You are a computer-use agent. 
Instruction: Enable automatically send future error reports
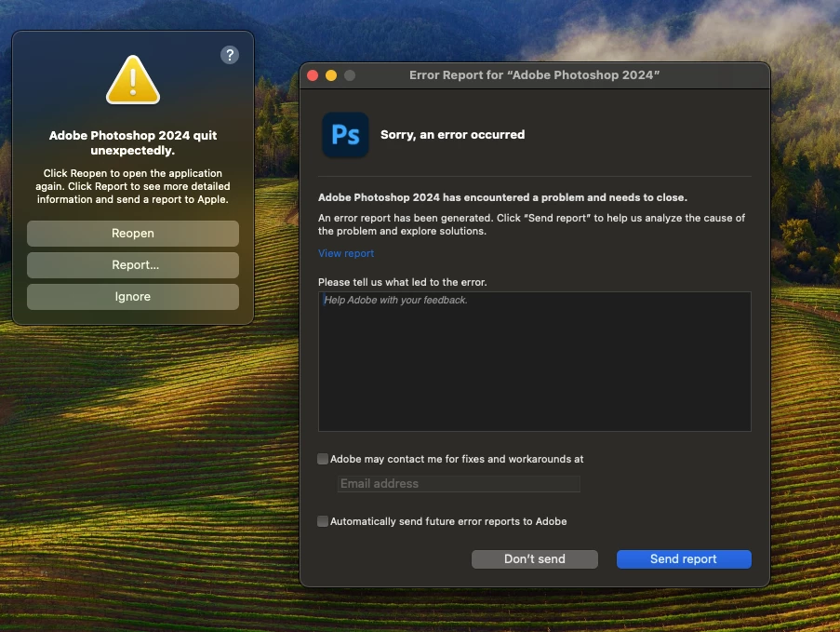(x=323, y=521)
